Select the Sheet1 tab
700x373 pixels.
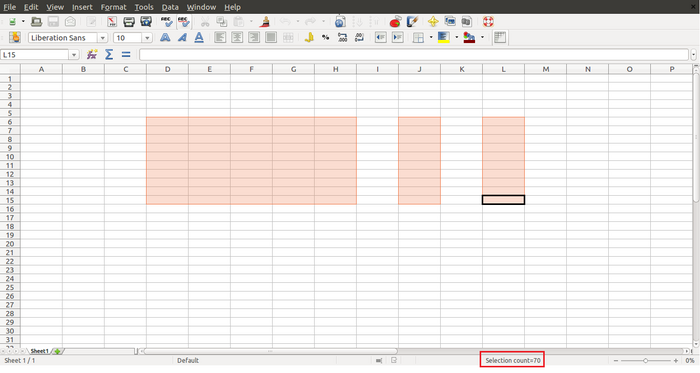point(39,351)
